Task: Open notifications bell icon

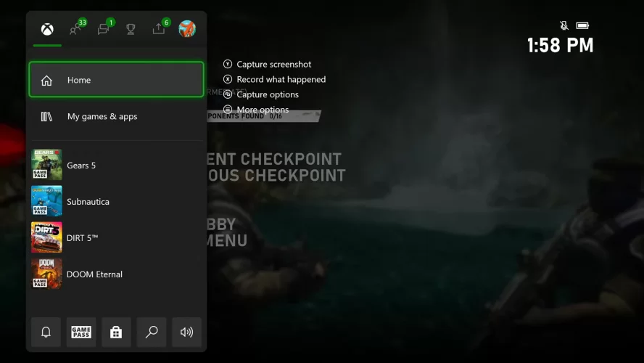Action: pyautogui.click(x=46, y=332)
